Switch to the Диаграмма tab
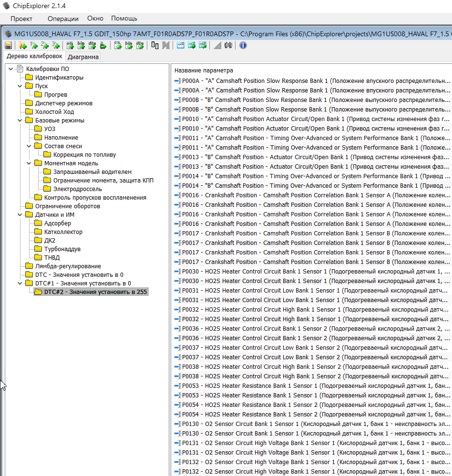 click(83, 57)
